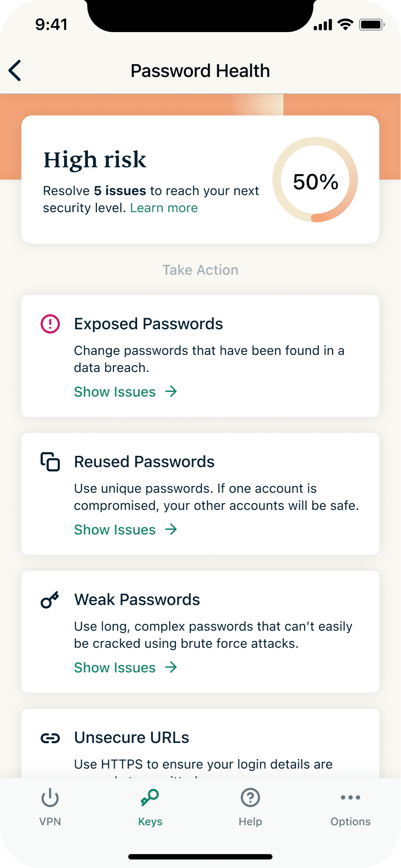Click the Reused Passwords copy icon
The width and height of the screenshot is (401, 868).
click(50, 462)
